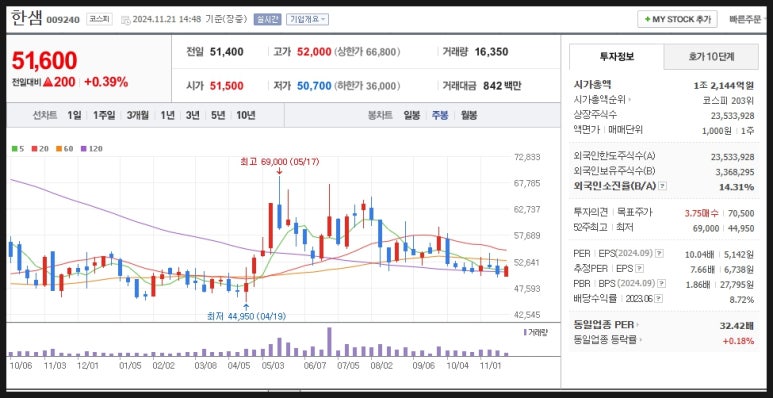Switch candle chart to 일봉
Image resolution: width=773 pixels, height=398 pixels.
[412, 115]
